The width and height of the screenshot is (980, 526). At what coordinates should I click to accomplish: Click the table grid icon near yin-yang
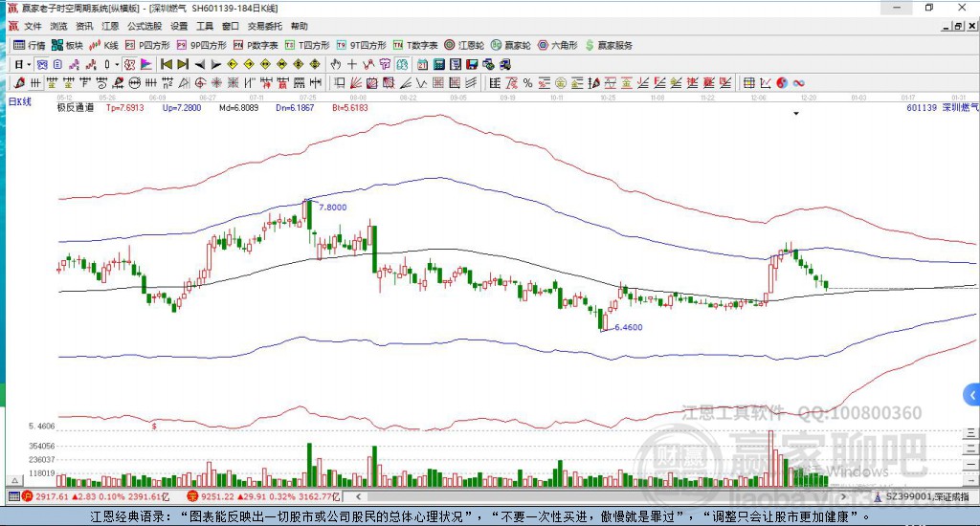pyautogui.click(x=748, y=83)
